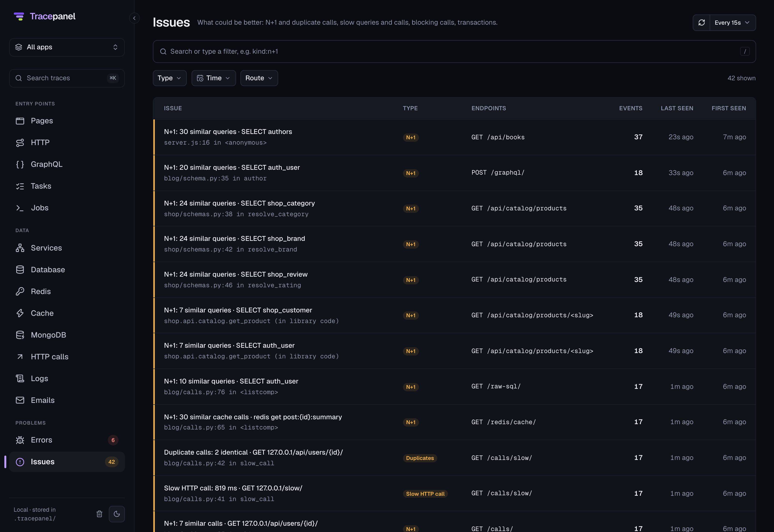The image size is (774, 532).
Task: Click the MongoDB icon
Action: pyautogui.click(x=20, y=335)
